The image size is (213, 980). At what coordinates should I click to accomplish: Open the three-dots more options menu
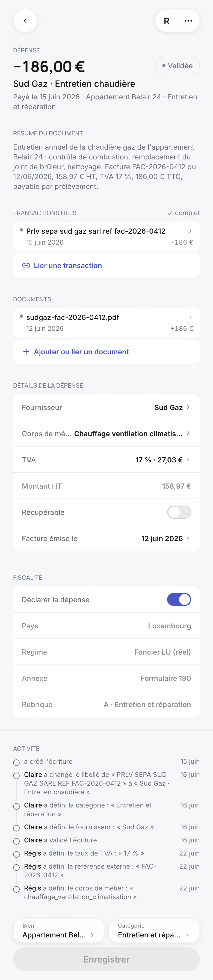pos(188,21)
